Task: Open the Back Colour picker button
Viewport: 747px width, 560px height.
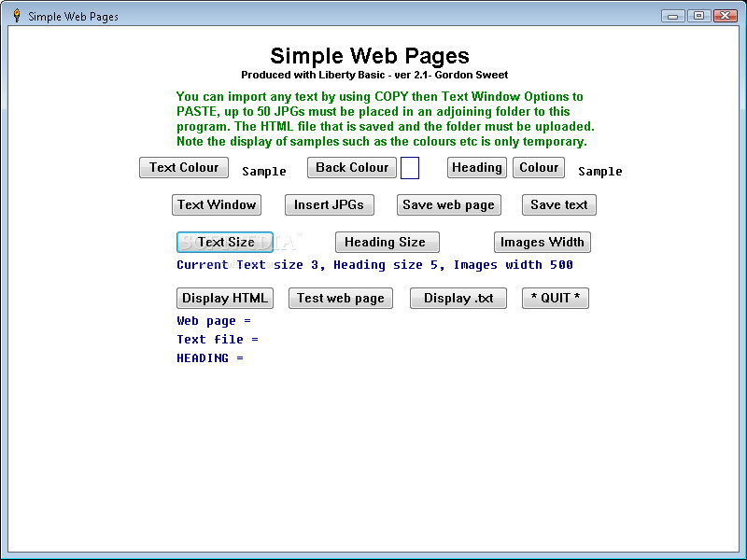Action: coord(352,168)
